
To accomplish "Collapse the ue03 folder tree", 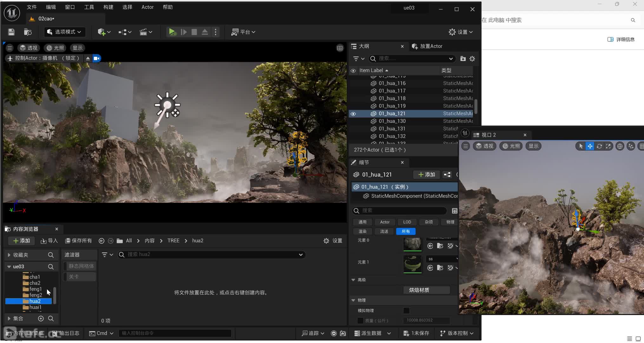I will tap(9, 267).
